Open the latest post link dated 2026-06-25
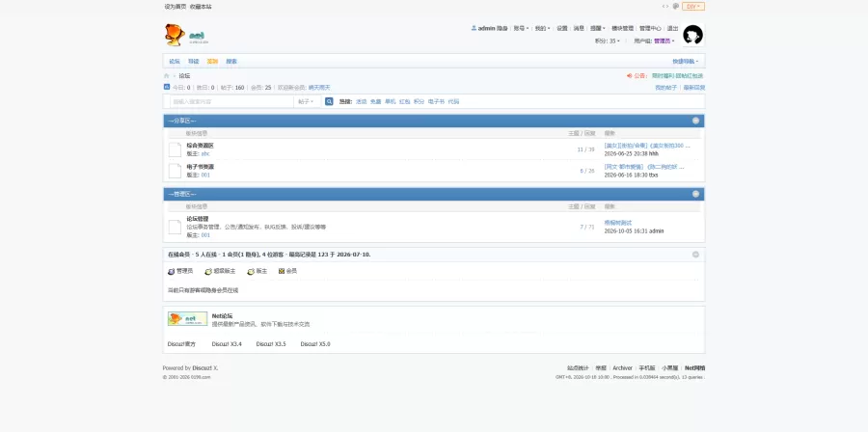 (x=647, y=146)
